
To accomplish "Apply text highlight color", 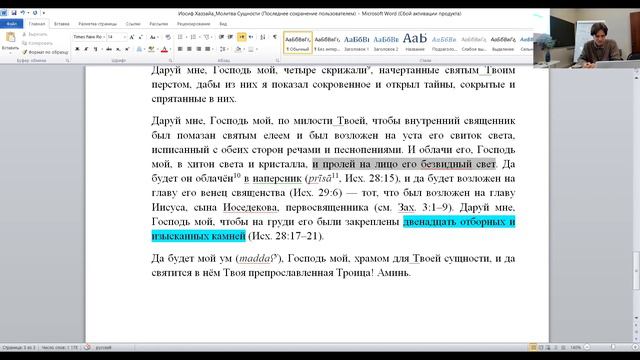I will (151, 49).
